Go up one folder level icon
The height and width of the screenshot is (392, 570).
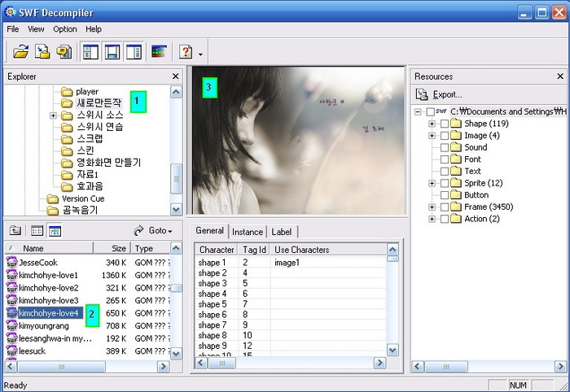pyautogui.click(x=15, y=231)
